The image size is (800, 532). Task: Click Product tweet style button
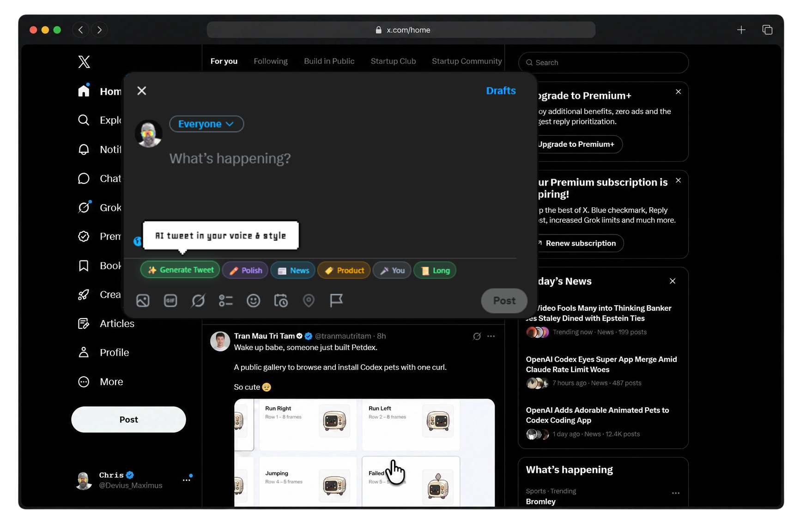344,271
